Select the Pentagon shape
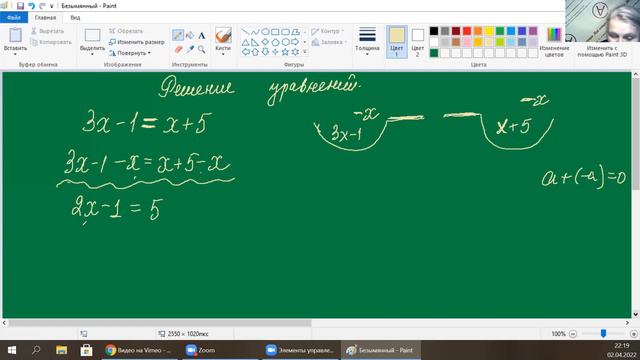Viewport: 640px width, 360px height. tap(275, 42)
